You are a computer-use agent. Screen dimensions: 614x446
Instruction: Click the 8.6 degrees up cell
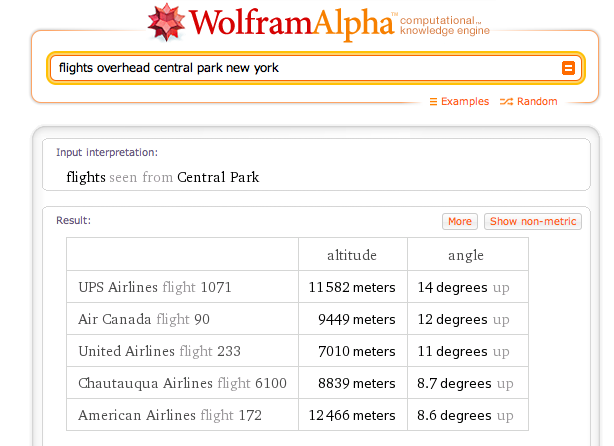[468, 415]
